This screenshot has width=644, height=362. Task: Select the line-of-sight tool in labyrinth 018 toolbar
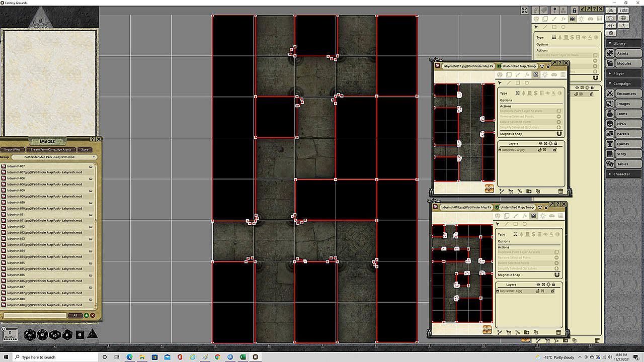(x=534, y=216)
